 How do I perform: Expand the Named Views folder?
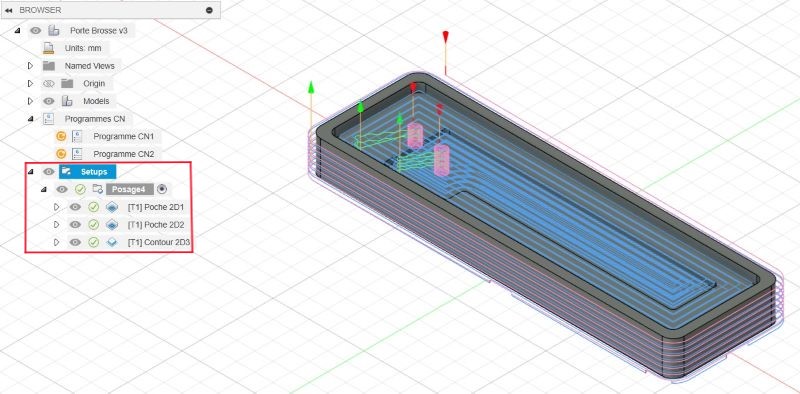click(30, 66)
